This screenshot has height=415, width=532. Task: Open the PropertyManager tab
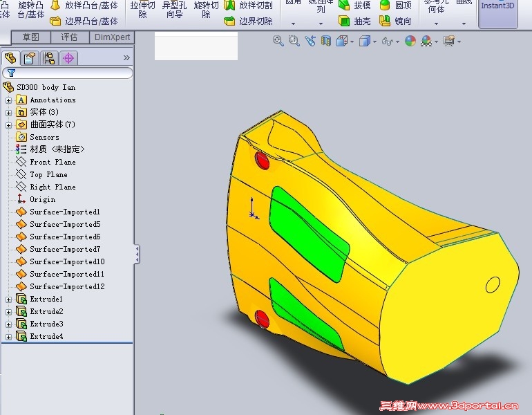coord(30,58)
